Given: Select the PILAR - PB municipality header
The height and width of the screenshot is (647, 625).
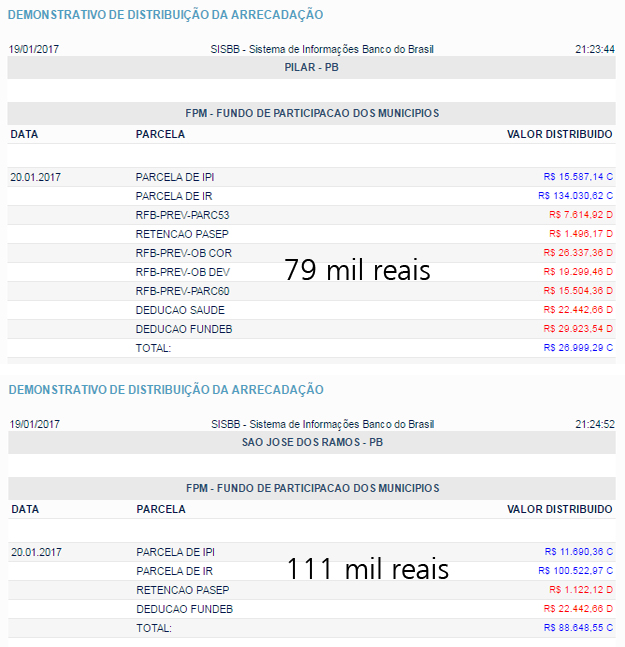Looking at the screenshot, I should (311, 67).
